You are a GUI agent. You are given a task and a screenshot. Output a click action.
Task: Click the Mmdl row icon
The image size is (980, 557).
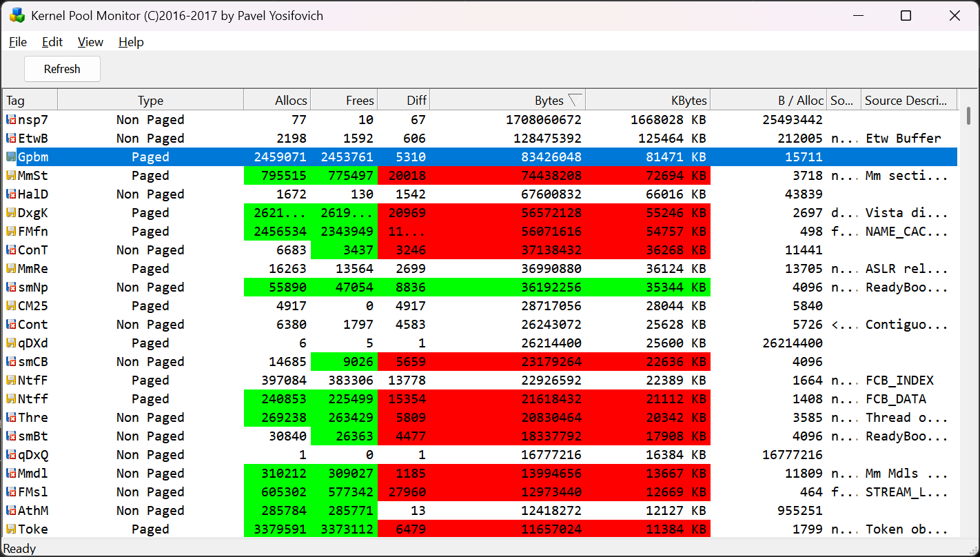(x=11, y=474)
